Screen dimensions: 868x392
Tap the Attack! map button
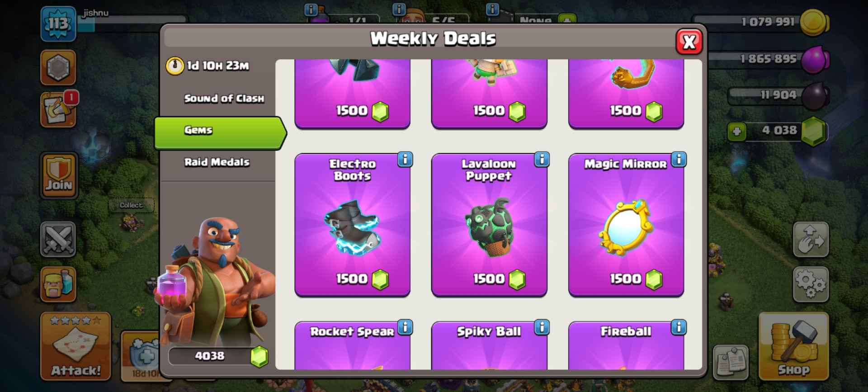coord(75,346)
